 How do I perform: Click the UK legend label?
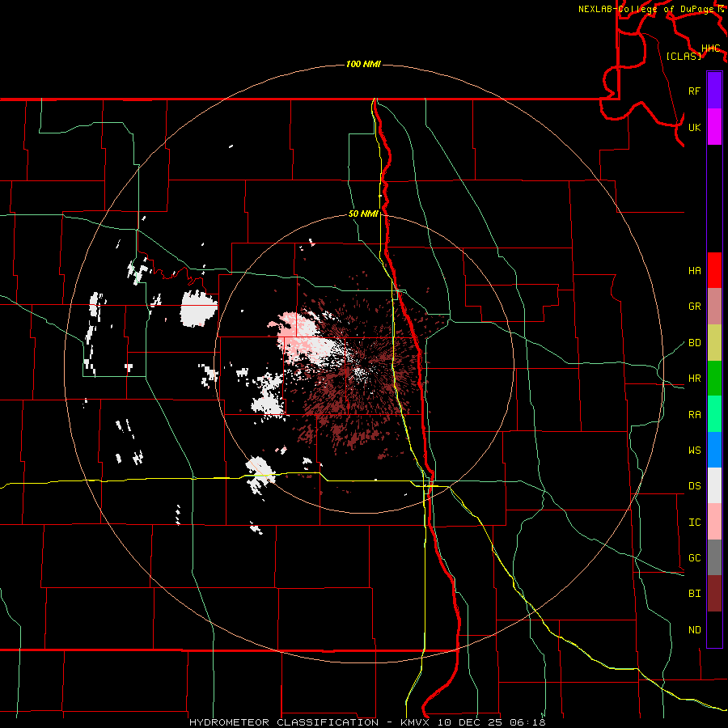[x=695, y=127]
